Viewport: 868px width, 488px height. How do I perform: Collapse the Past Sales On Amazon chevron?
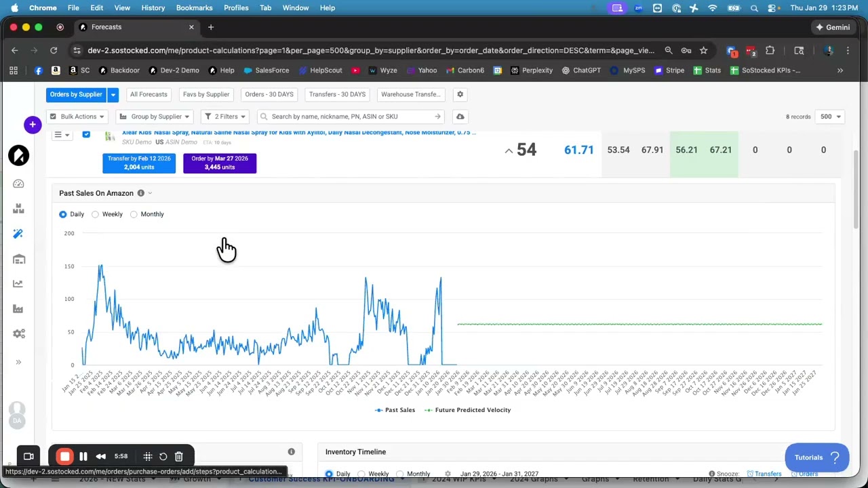[150, 193]
